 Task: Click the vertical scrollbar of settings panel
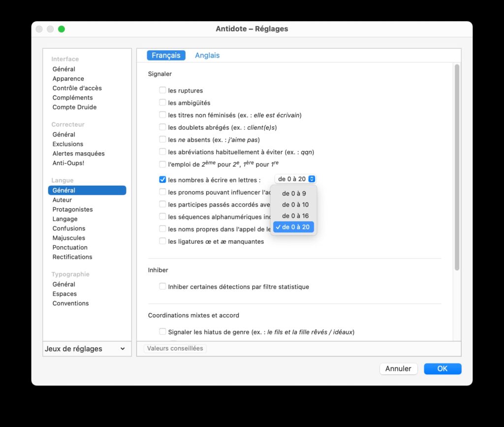tap(457, 167)
